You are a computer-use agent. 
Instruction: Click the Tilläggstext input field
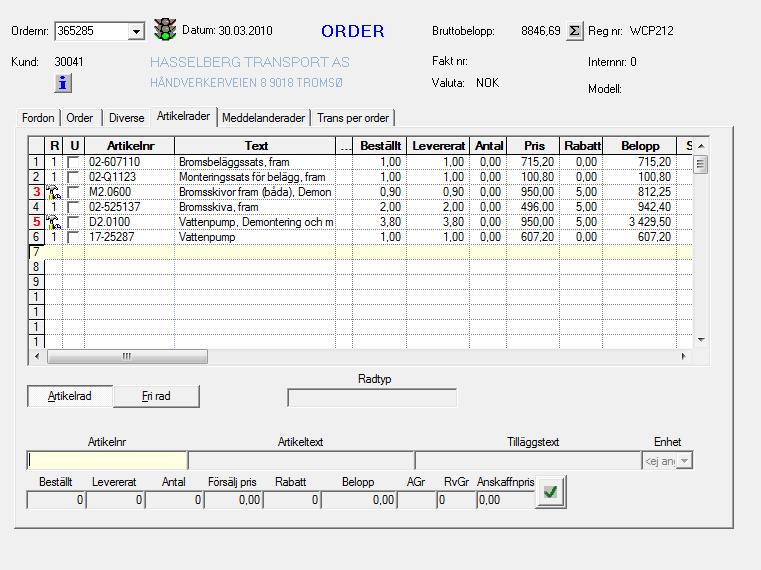[528, 460]
